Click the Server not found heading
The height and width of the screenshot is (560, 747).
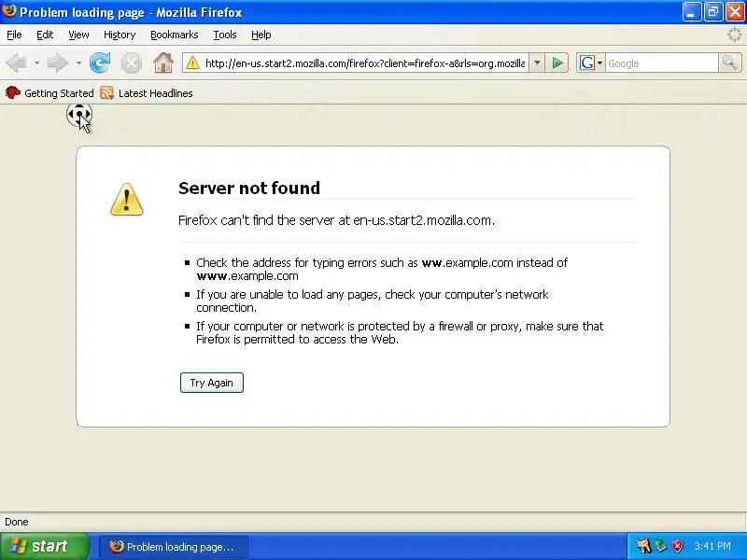click(x=249, y=189)
